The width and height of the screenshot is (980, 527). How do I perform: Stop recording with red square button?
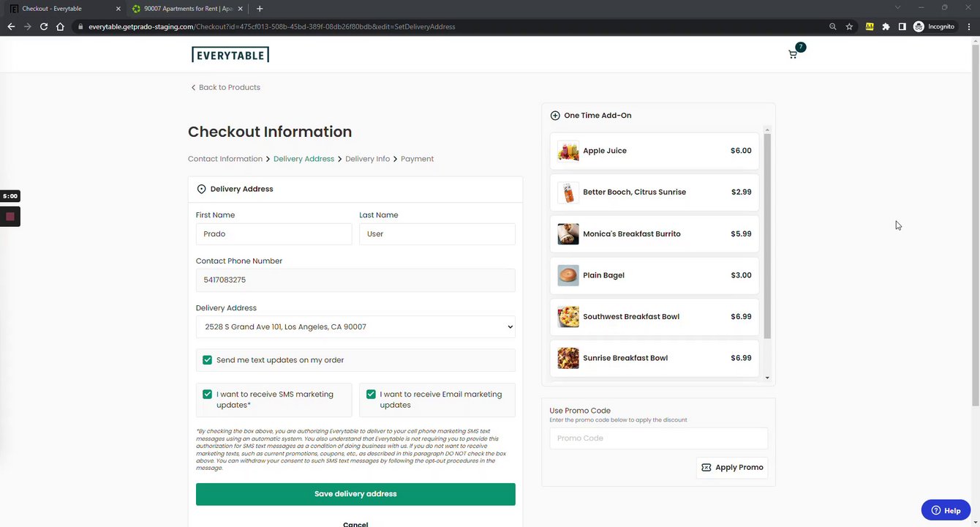(10, 217)
